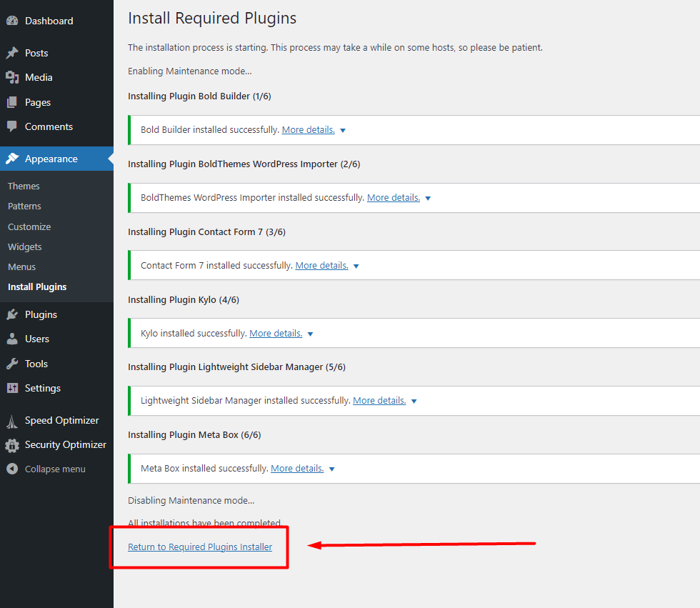Open the Settings menu item
The width and height of the screenshot is (700, 608).
56,389
